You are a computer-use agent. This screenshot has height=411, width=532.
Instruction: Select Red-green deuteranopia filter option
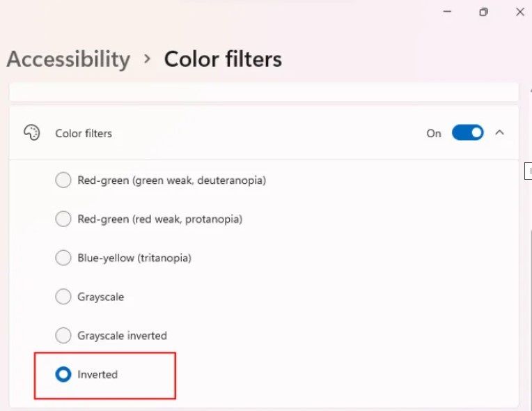coord(63,180)
